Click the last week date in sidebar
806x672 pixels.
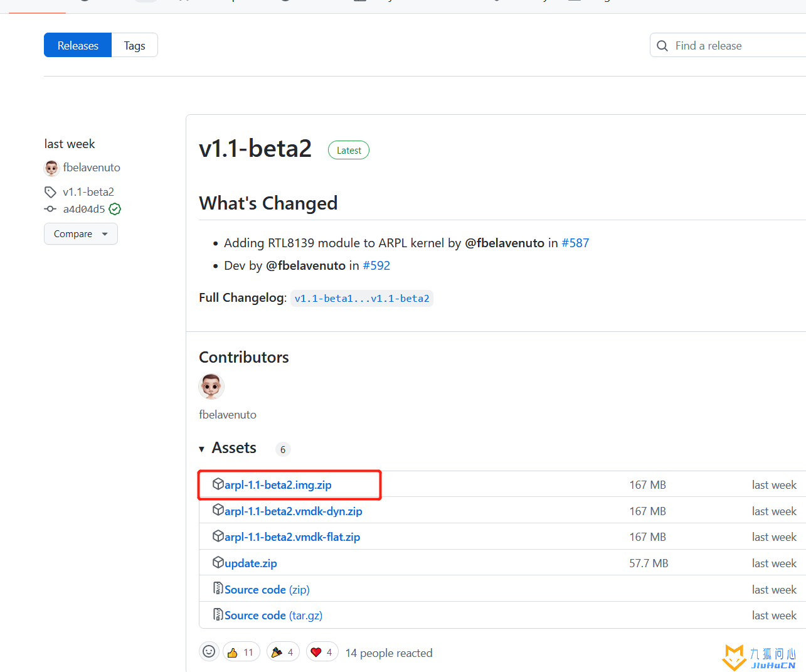click(70, 144)
